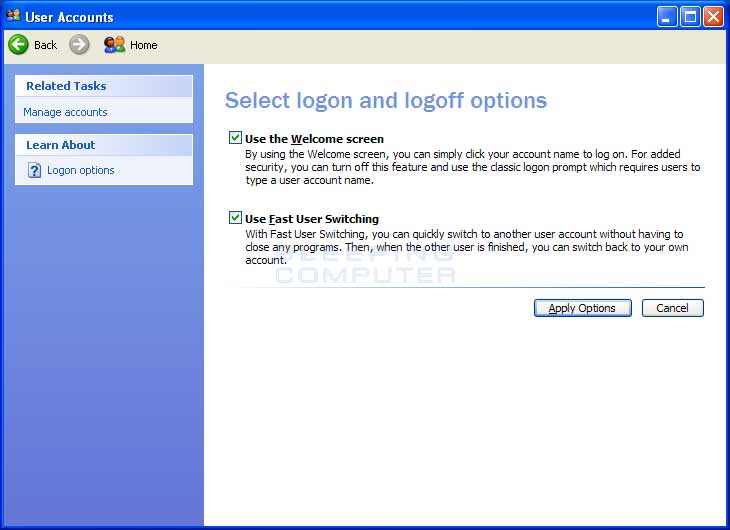The width and height of the screenshot is (730, 530).
Task: Open the Logon options help link
Action: (81, 170)
